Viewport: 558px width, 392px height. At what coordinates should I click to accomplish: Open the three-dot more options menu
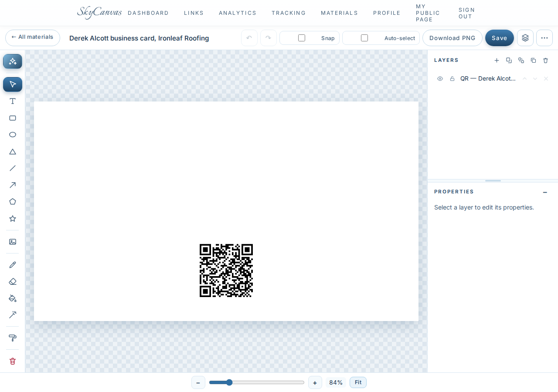click(544, 38)
